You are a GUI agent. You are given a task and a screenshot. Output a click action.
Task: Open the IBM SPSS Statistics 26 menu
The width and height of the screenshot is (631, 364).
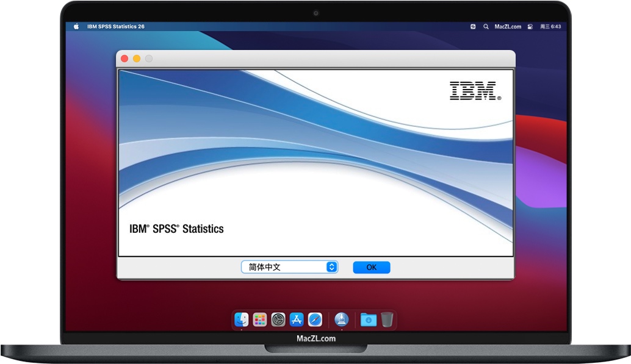coord(115,27)
